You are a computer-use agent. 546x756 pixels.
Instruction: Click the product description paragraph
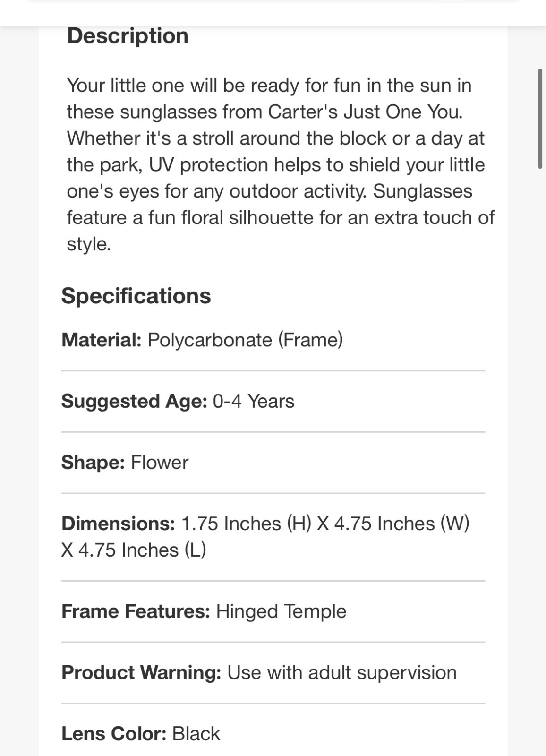[x=281, y=164]
